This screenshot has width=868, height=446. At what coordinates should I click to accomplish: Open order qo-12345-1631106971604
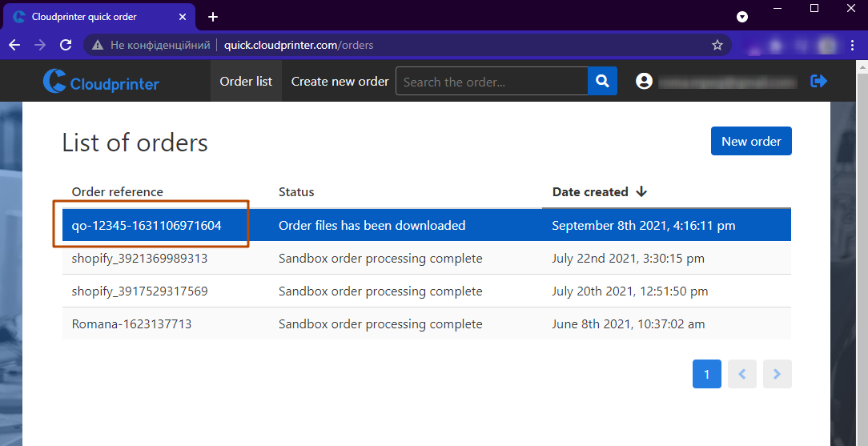[147, 225]
